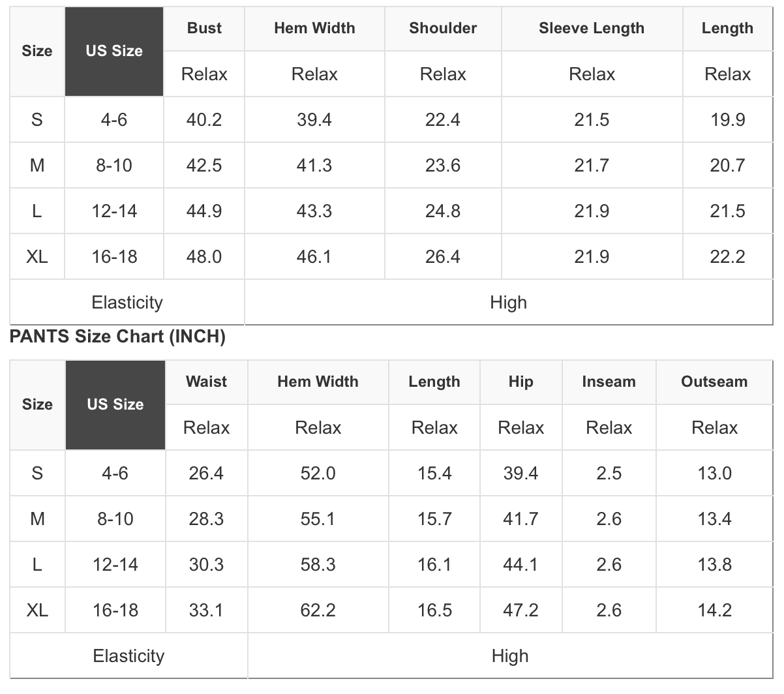Select the pants waist value 26.4
784x694 pixels.
pyautogui.click(x=206, y=473)
